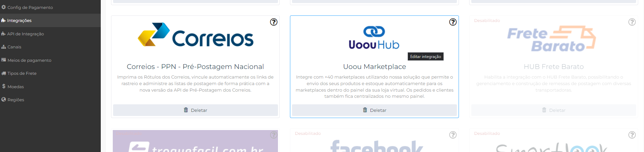
Task: Click the HUB Frete Barato card title
Action: click(x=554, y=67)
